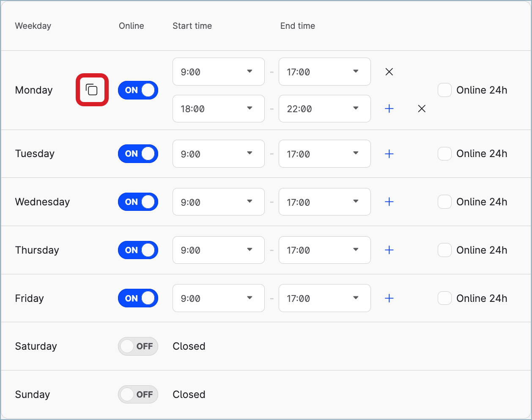Open Thursday's end time 17:00 dropdown

[324, 250]
